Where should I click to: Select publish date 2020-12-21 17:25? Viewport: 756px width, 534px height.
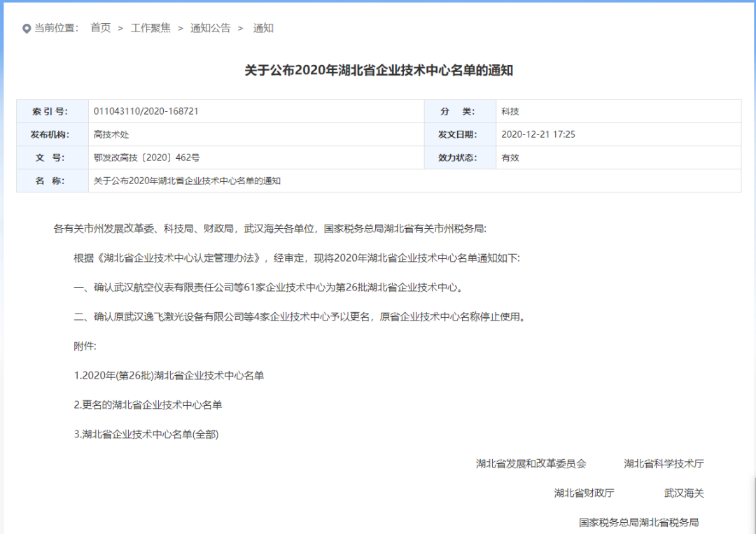pyautogui.click(x=538, y=134)
